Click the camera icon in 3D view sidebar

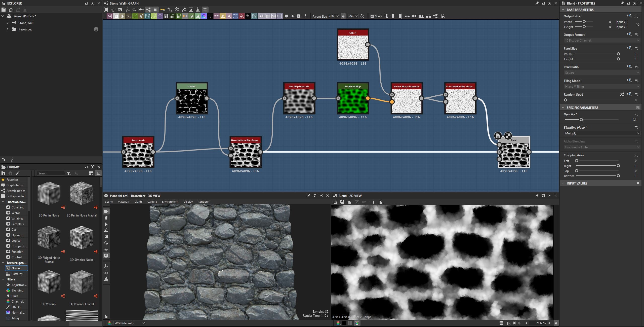[x=106, y=211]
